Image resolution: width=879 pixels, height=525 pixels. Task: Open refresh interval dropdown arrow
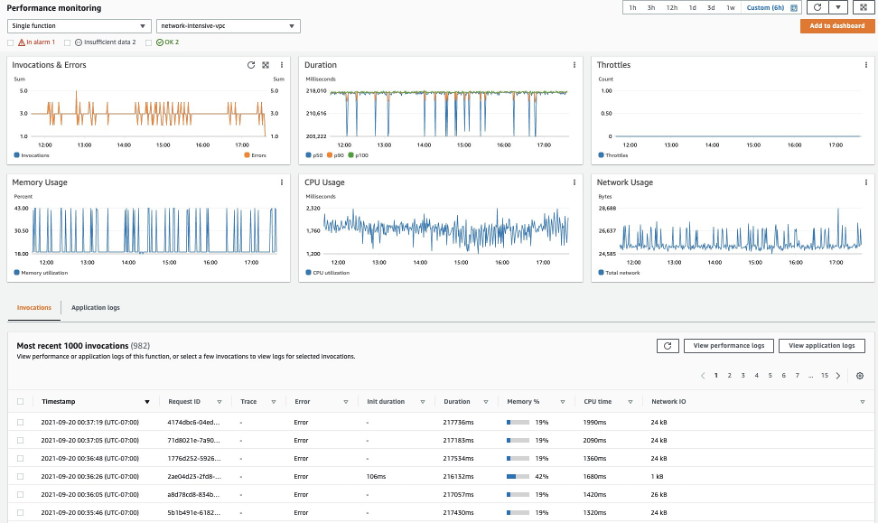tap(838, 7)
